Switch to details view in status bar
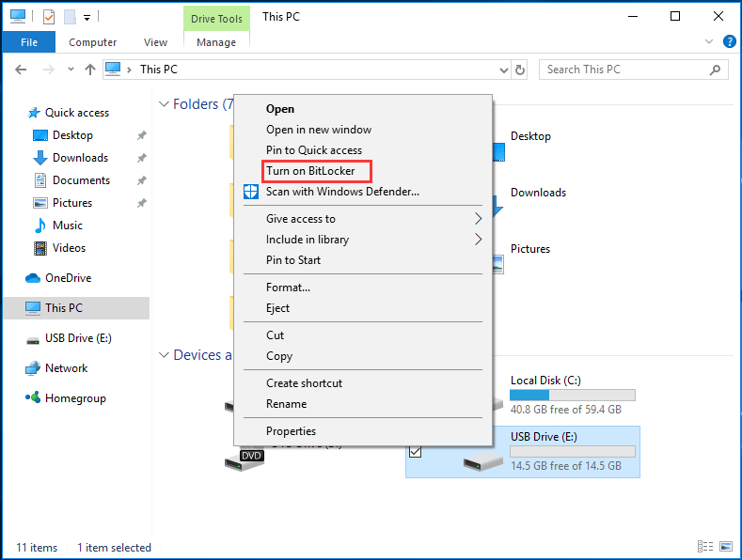 pyautogui.click(x=705, y=547)
